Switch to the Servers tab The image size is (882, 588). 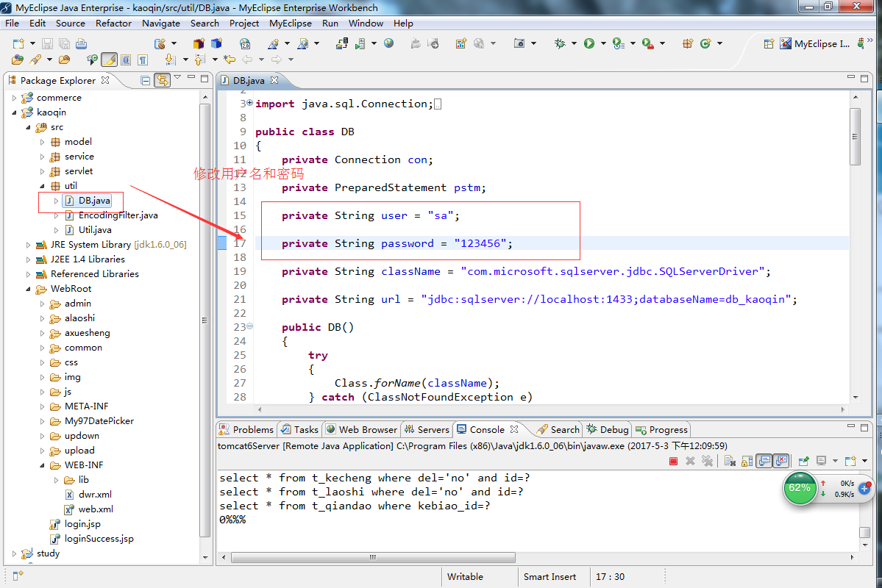(x=427, y=429)
